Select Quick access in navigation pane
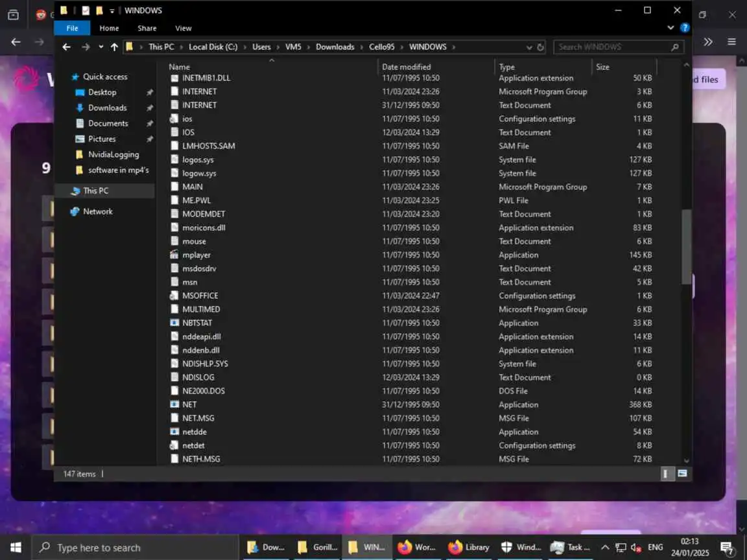 point(105,76)
